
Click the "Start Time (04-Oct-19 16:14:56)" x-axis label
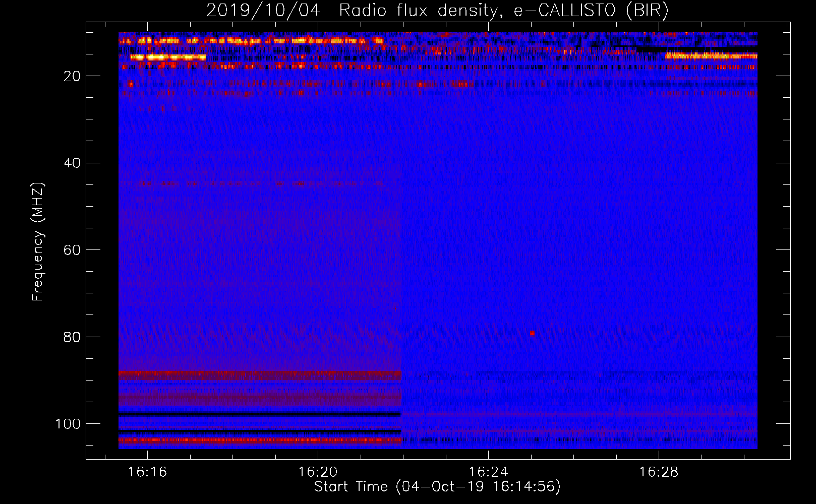click(x=437, y=487)
